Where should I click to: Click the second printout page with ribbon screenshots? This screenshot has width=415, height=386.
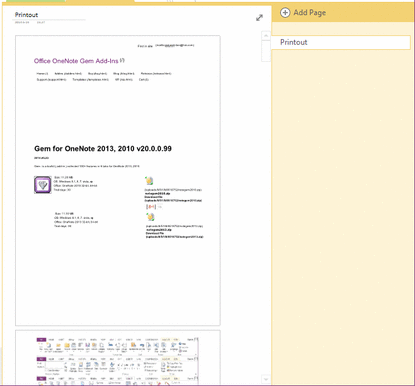[x=118, y=357]
